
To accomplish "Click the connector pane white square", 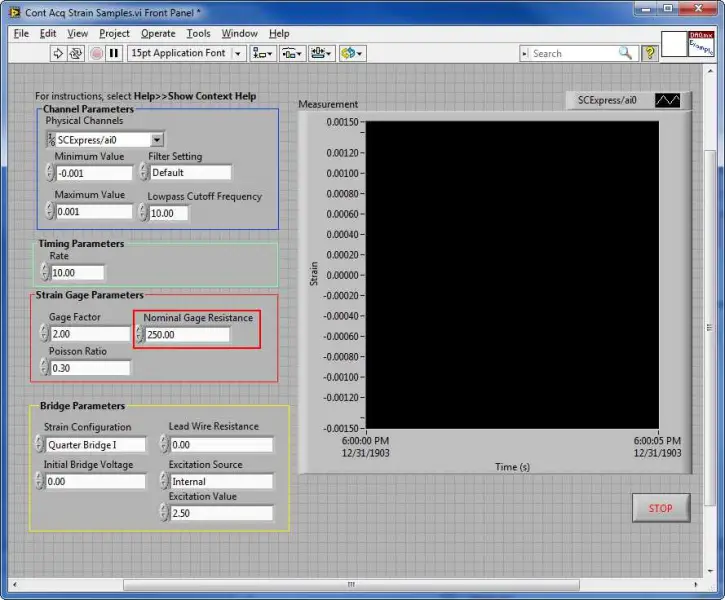I will (x=674, y=44).
